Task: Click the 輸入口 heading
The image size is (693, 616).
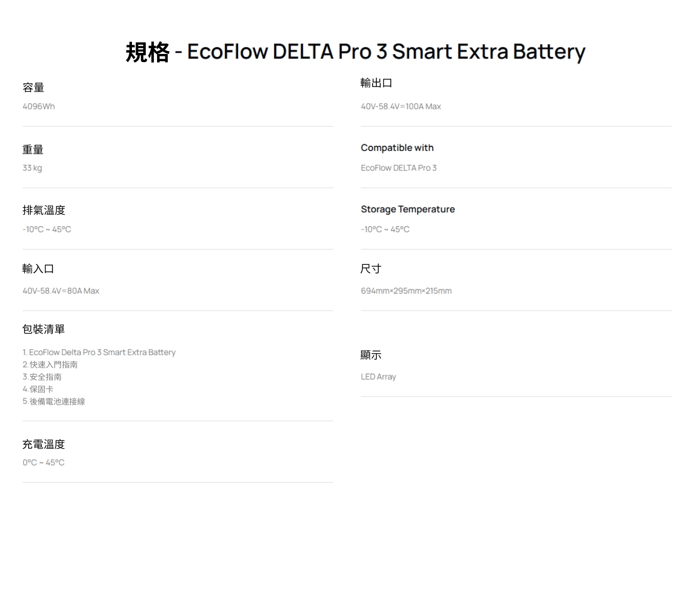Action: click(38, 268)
